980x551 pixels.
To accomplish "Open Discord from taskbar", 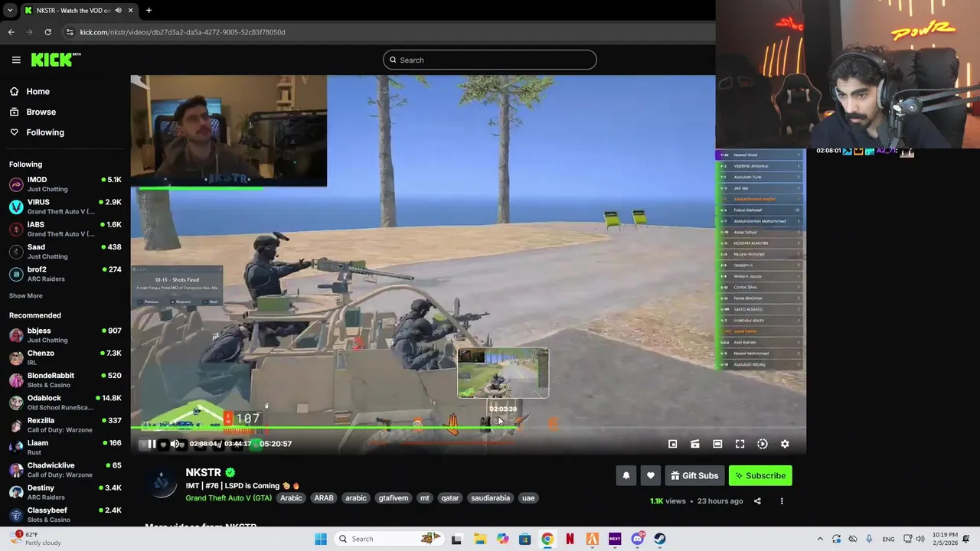I will 637,539.
